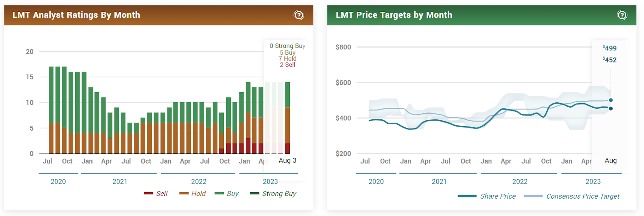Click the '5 Buy' tooltip entry
Screen dimensions: 644x216
pyautogui.click(x=287, y=52)
